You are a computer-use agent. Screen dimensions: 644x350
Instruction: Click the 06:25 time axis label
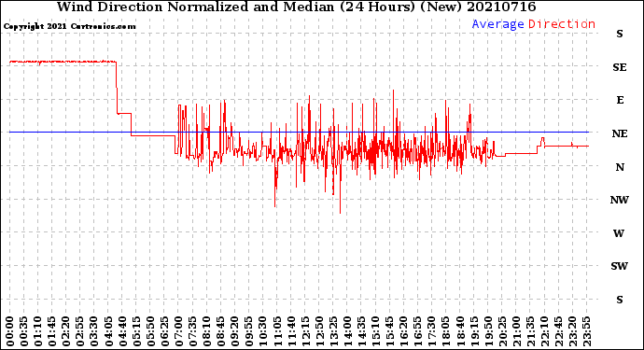point(164,331)
